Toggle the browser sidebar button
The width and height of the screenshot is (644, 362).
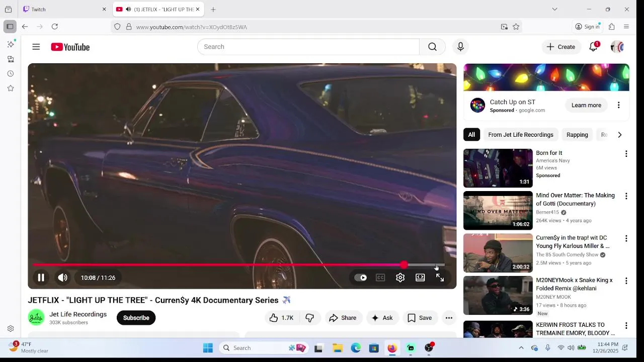click(10, 27)
